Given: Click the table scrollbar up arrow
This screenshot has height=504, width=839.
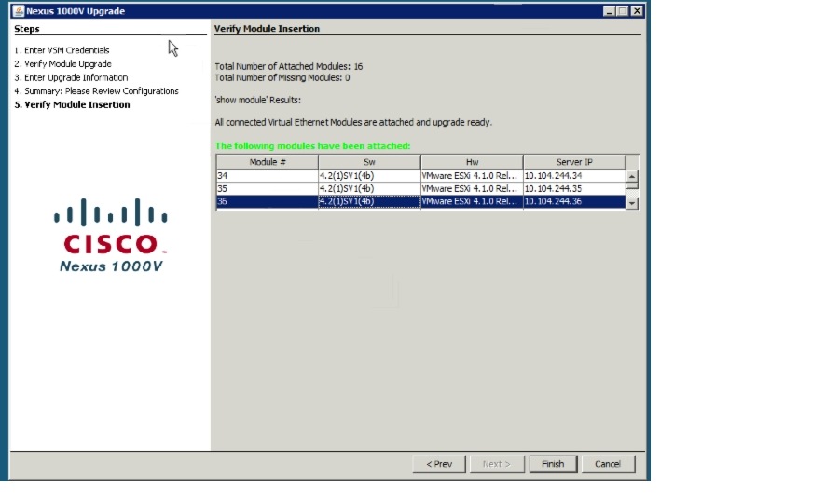Looking at the screenshot, I should (632, 176).
